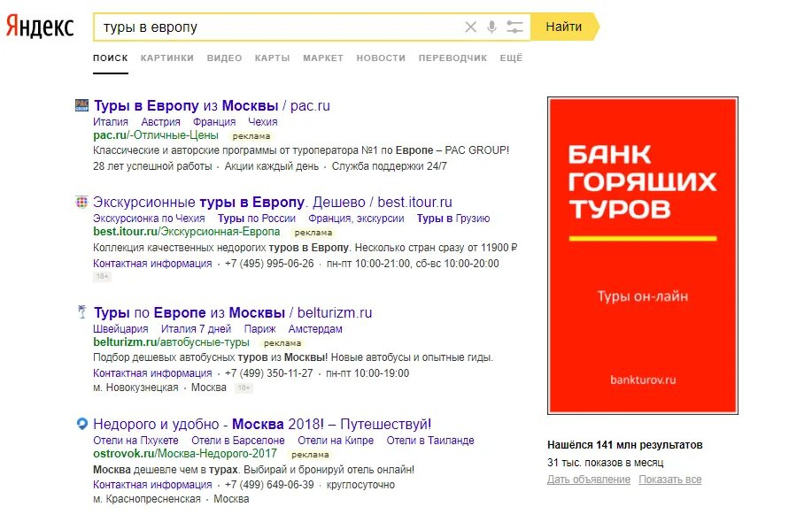
Task: Click 'реклама' label beside pac.ru URL
Action: [251, 136]
